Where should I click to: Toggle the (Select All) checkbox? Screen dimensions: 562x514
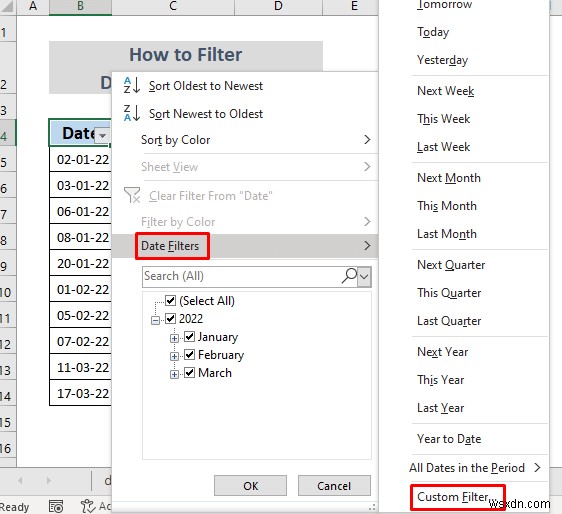[170, 300]
